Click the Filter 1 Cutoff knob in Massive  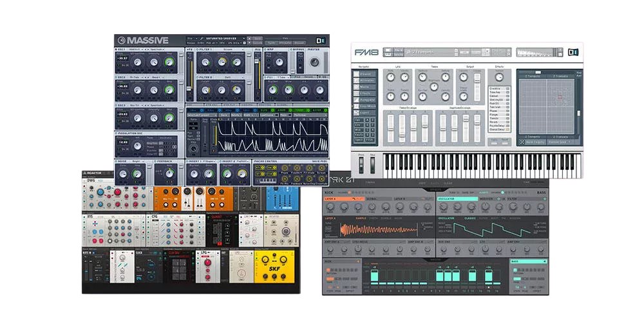[205, 62]
